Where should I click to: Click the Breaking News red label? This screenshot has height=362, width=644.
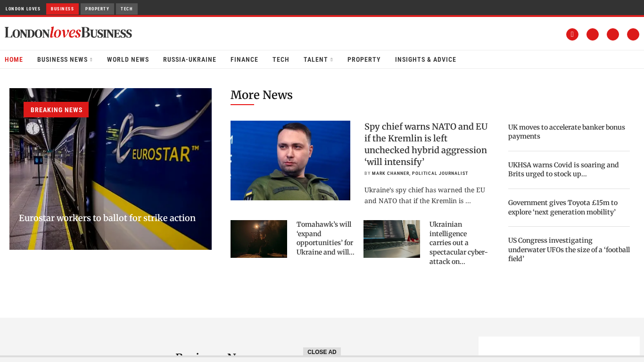pos(56,110)
